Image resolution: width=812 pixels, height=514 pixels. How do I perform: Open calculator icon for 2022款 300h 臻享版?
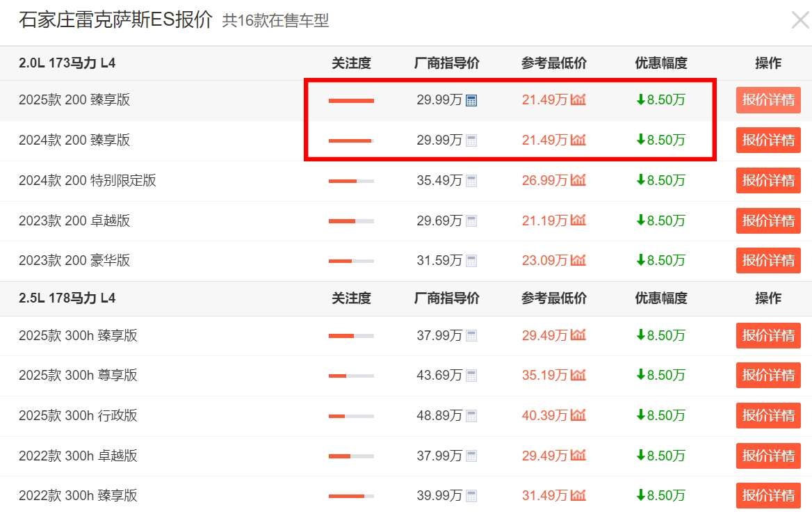point(471,496)
